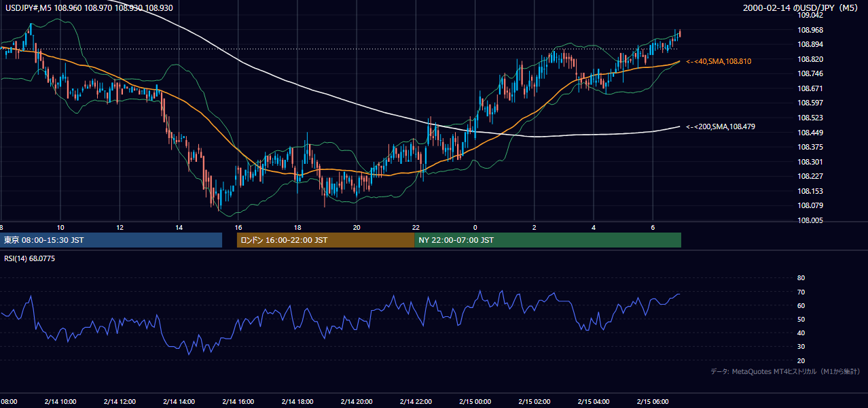
Task: Click RSI scale level 20
Action: click(x=801, y=360)
